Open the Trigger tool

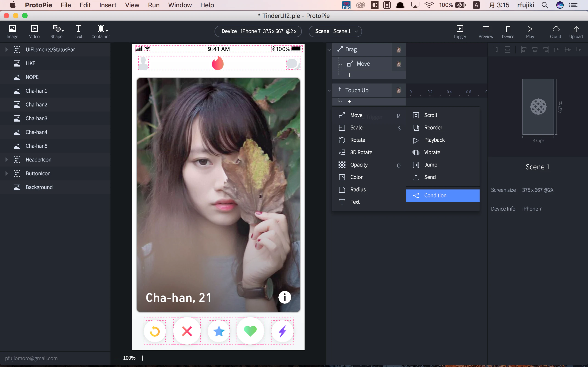(x=459, y=32)
